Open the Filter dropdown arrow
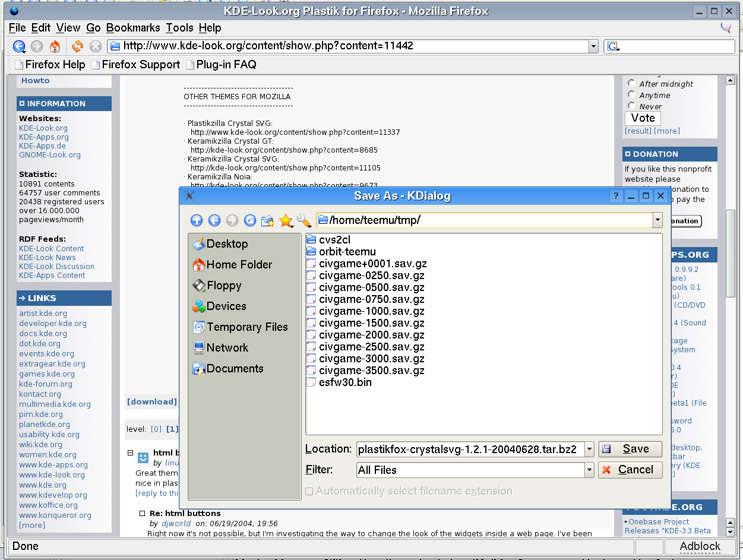 (x=589, y=470)
